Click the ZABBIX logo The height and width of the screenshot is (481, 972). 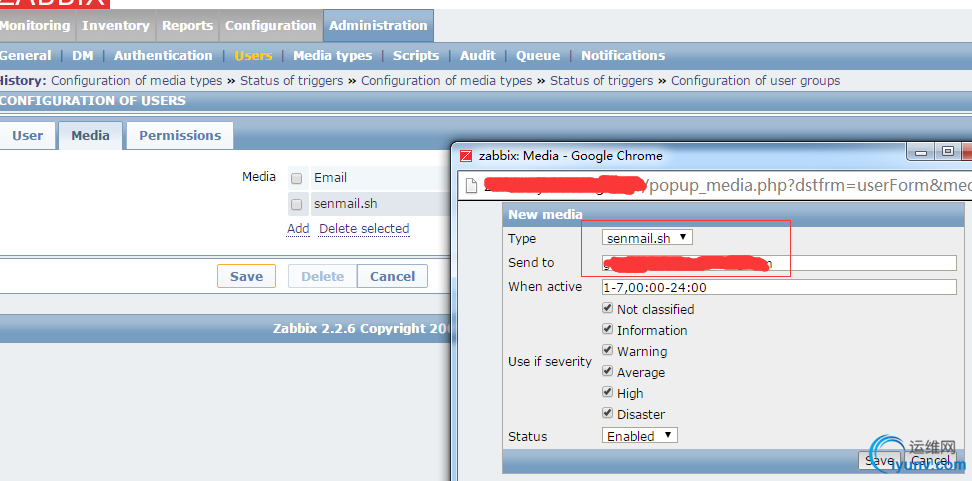click(55, 3)
